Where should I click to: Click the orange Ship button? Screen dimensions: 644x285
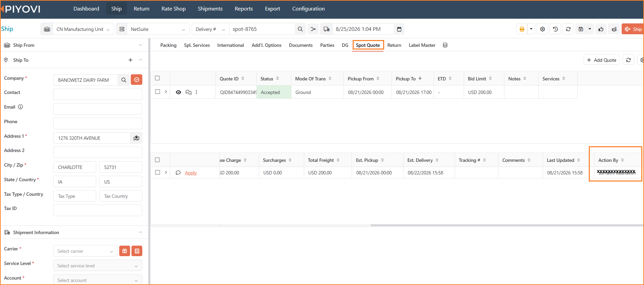(633, 29)
